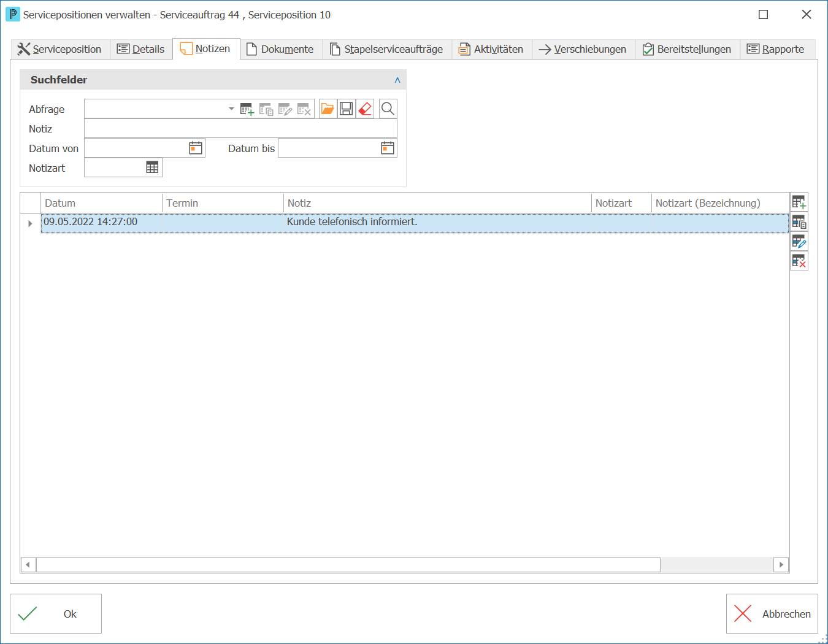This screenshot has height=644, width=828.
Task: Open the Notizart lookup table icon
Action: (x=152, y=167)
